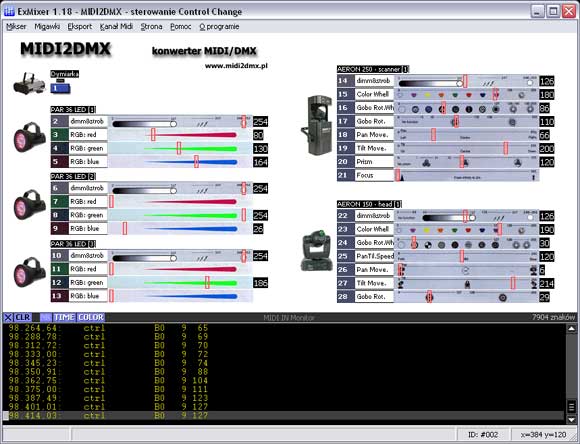Click value 200 of channel 19
The image size is (580, 444).
pyautogui.click(x=547, y=149)
